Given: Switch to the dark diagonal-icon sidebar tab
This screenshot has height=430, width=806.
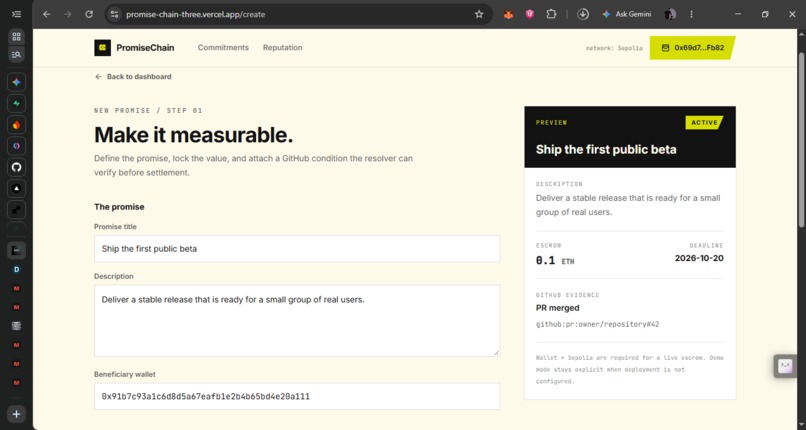Looking at the screenshot, I should [x=16, y=210].
